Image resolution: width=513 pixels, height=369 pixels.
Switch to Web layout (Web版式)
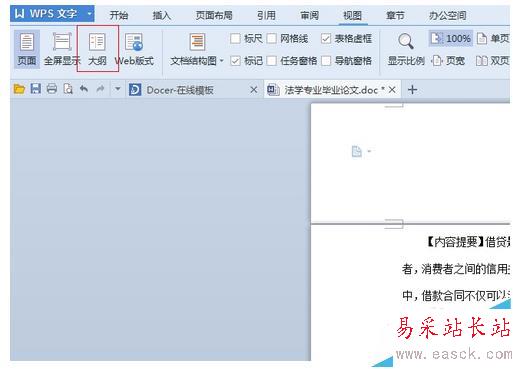[x=134, y=49]
